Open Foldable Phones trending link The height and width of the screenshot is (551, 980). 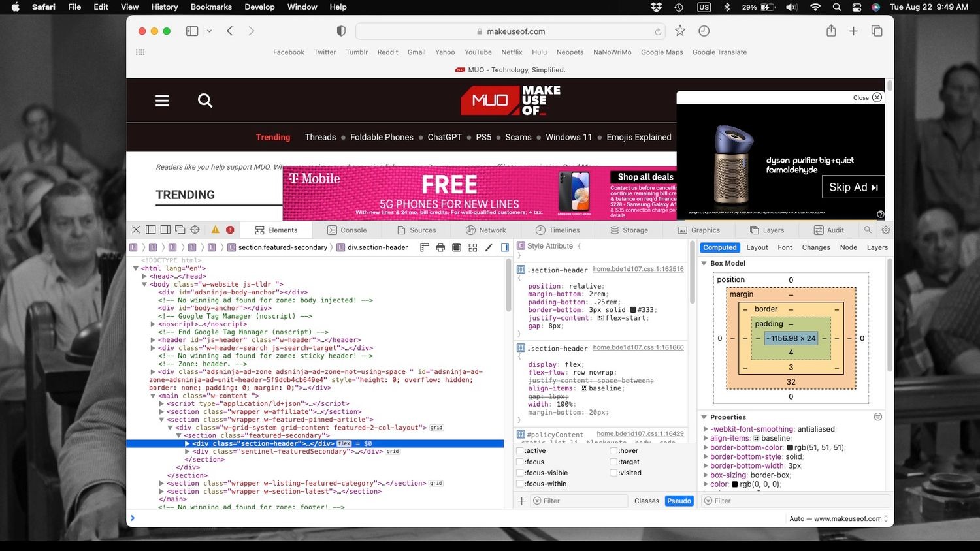382,137
